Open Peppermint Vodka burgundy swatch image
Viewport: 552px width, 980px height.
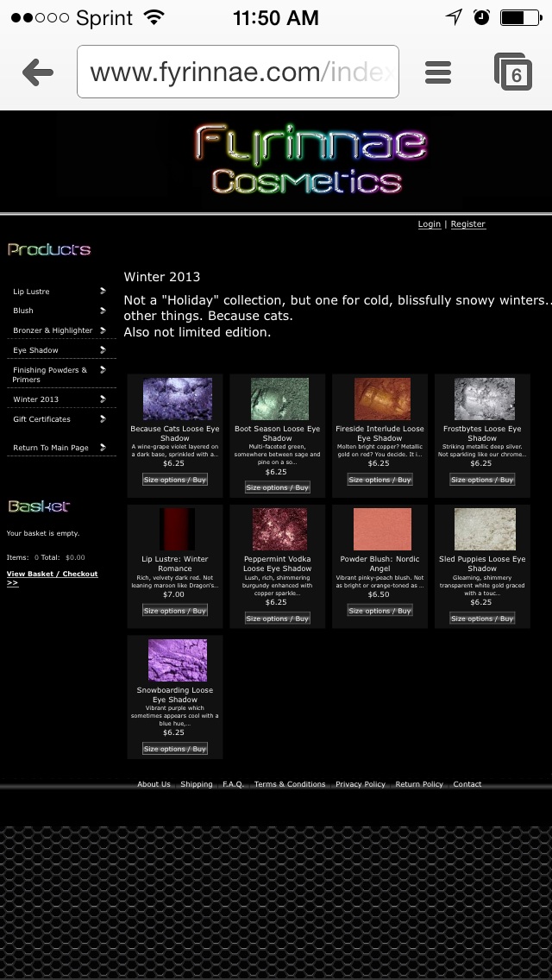(279, 529)
